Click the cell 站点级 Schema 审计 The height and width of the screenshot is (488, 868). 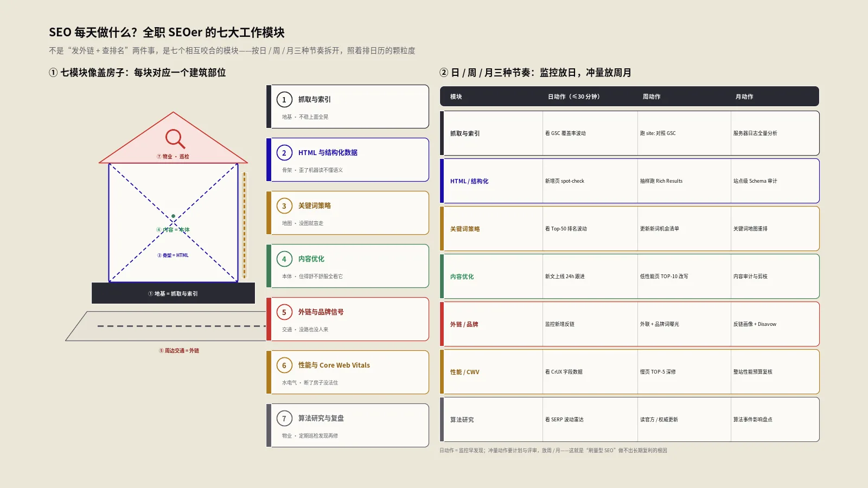click(x=755, y=181)
